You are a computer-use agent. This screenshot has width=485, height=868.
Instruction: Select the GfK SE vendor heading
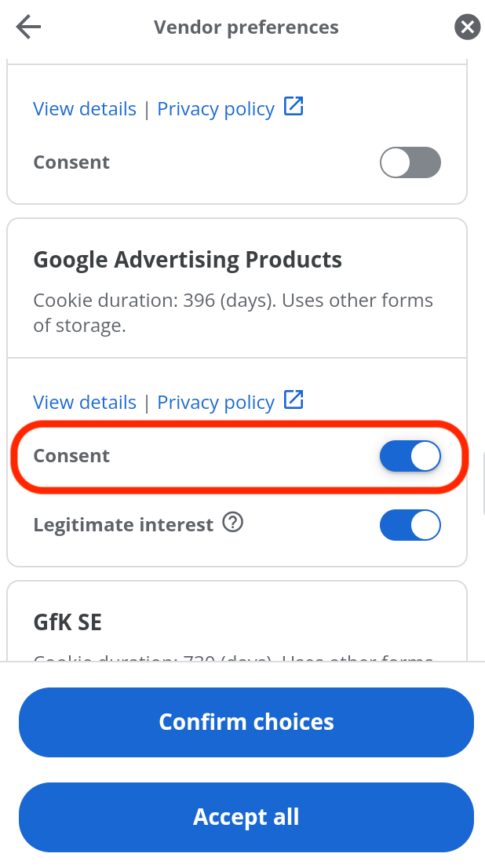click(x=67, y=622)
